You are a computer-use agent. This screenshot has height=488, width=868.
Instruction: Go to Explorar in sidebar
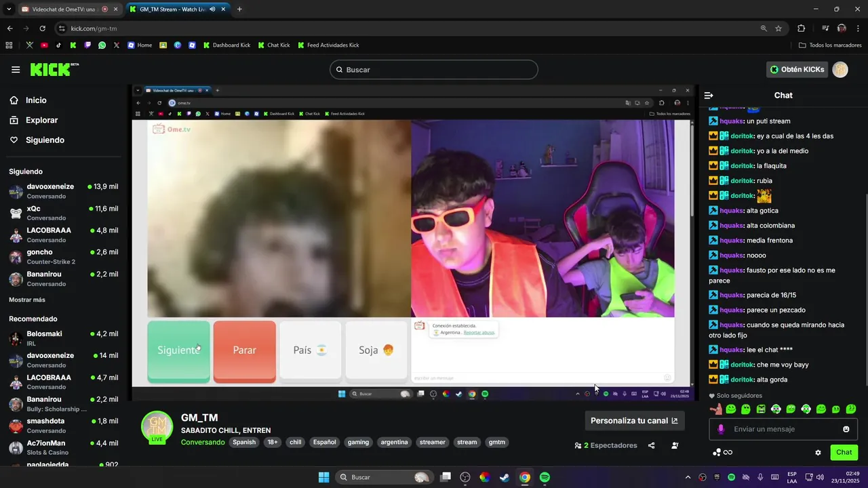click(x=33, y=120)
